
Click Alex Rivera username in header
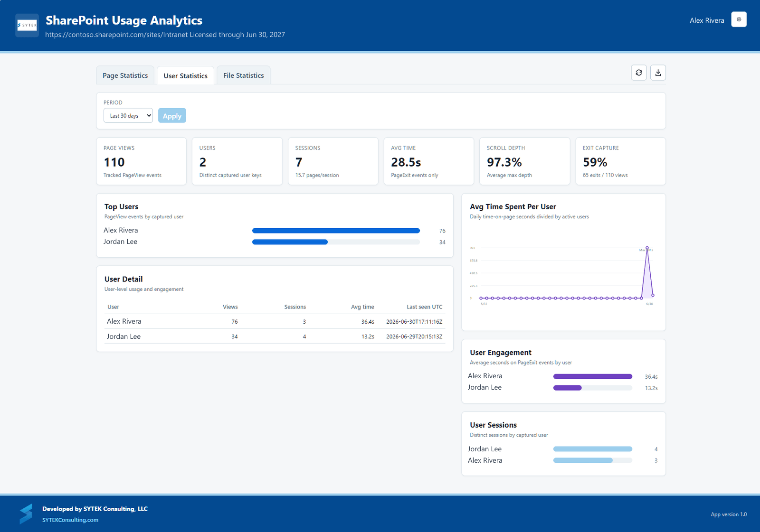pos(707,20)
